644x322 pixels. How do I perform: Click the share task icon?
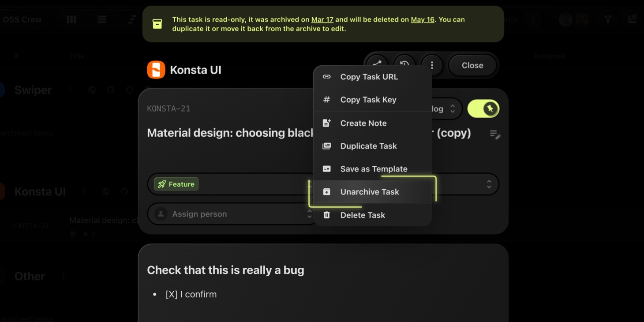(377, 64)
